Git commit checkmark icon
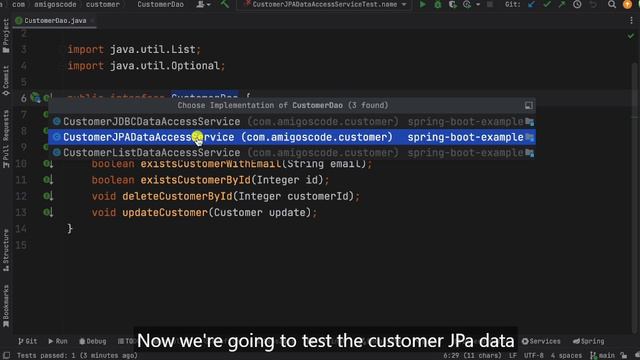The image size is (640, 360). 547,4
